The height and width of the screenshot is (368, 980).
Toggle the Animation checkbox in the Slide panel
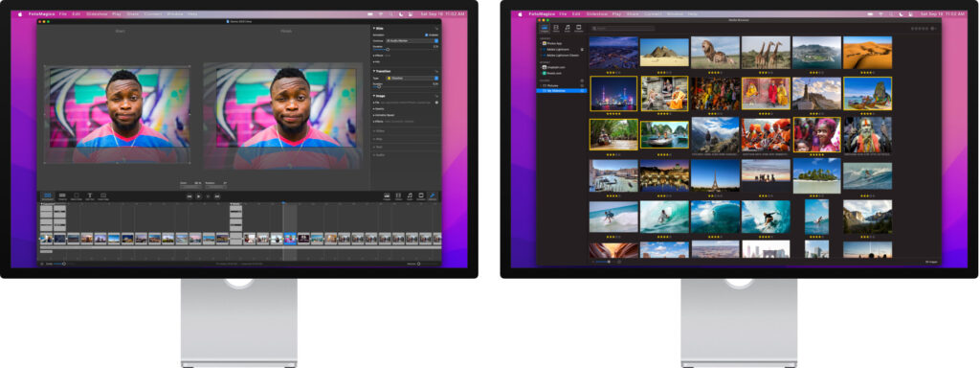pyautogui.click(x=427, y=34)
